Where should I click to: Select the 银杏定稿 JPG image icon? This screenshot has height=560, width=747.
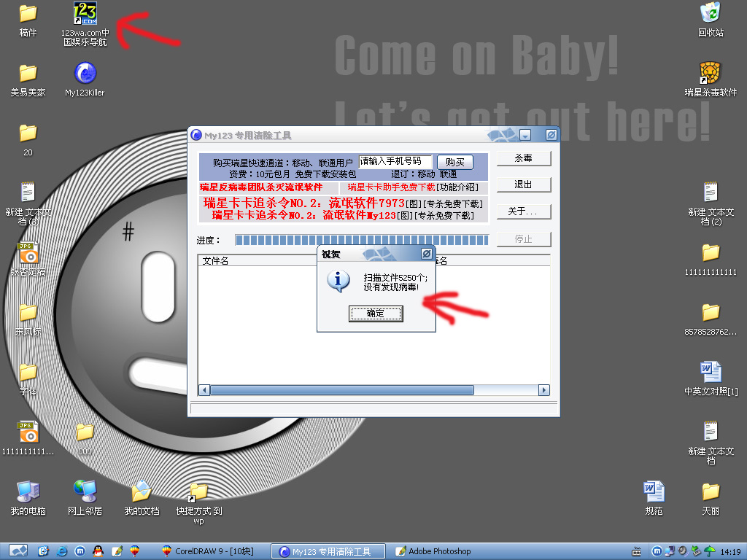pos(28,259)
